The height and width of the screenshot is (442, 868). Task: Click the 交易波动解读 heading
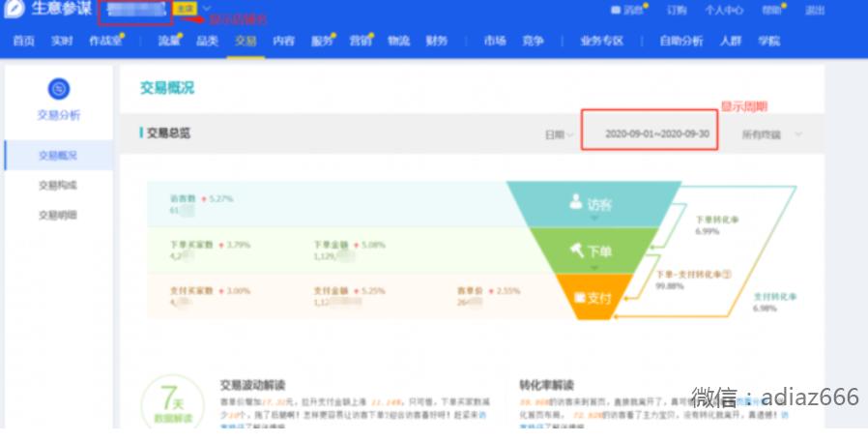(x=253, y=385)
